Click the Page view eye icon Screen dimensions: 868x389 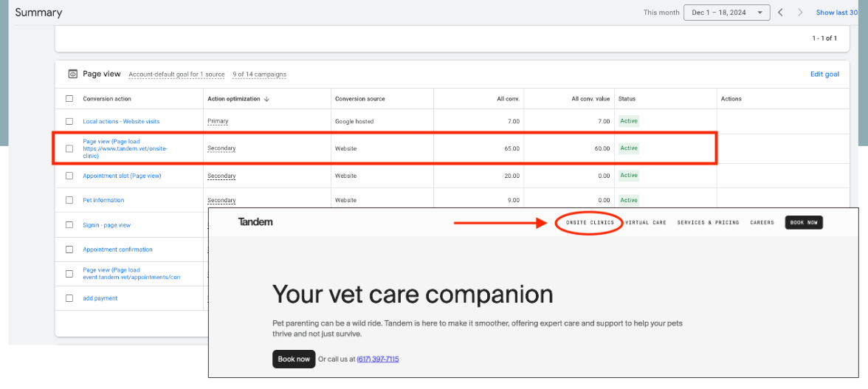click(73, 74)
